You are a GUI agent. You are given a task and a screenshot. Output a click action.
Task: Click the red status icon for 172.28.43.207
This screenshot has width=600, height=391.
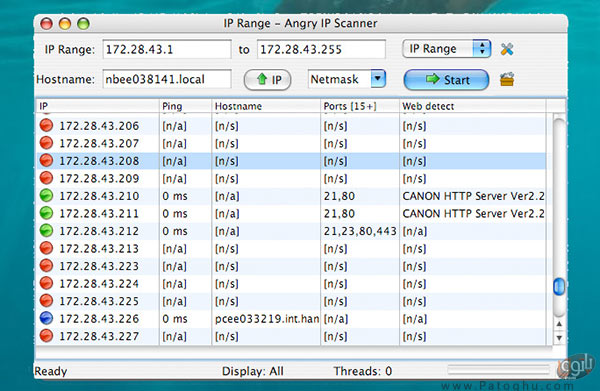coord(46,143)
